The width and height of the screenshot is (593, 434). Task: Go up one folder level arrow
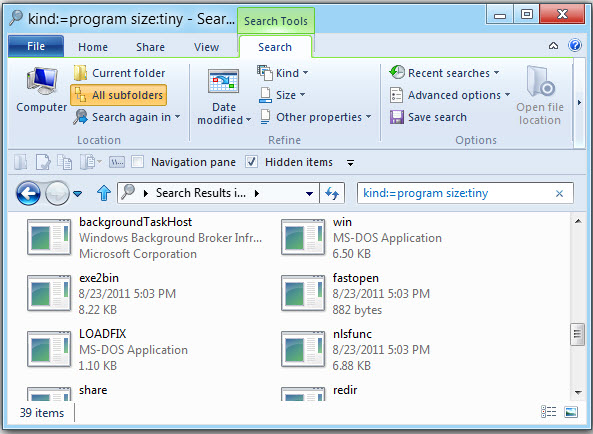[104, 193]
